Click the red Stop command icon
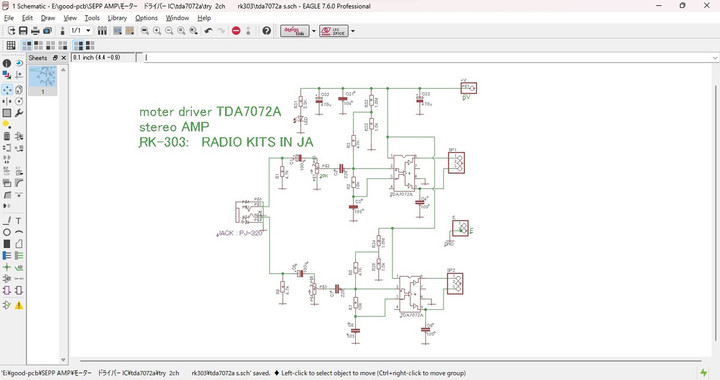This screenshot has width=720, height=380. pos(236,31)
